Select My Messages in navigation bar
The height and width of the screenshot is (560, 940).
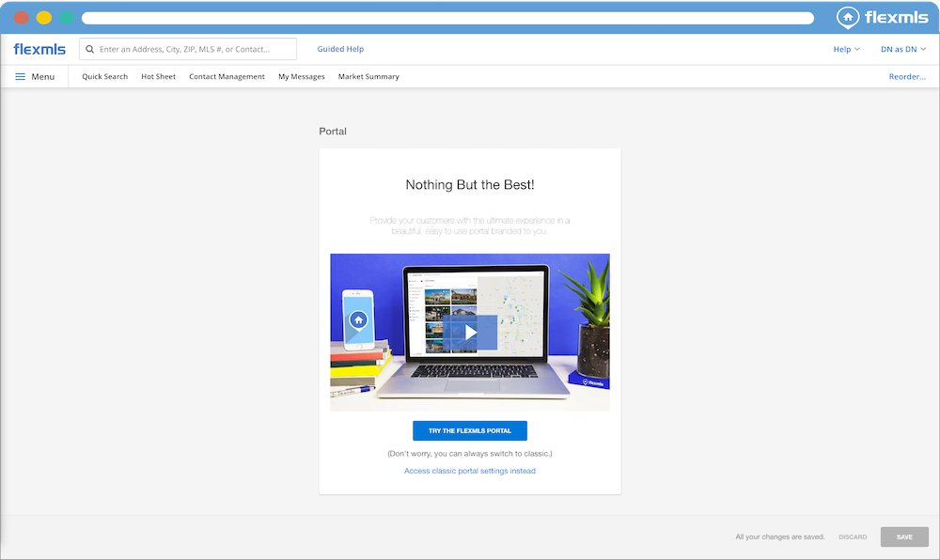[301, 77]
